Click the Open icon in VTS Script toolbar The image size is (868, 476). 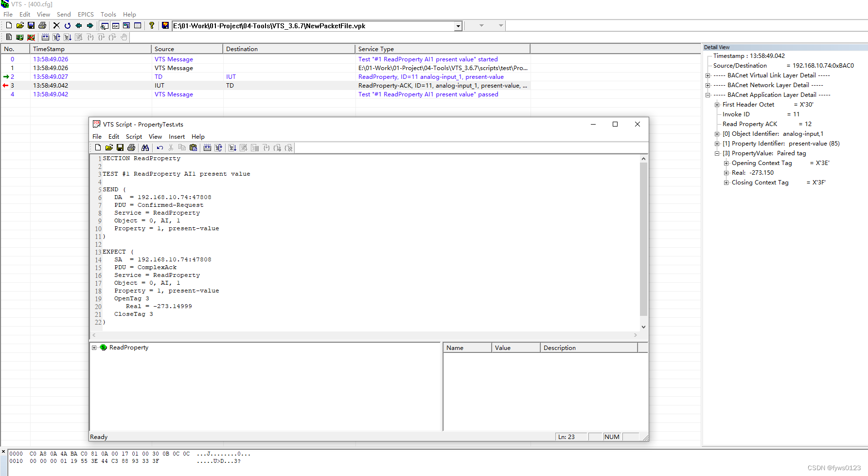coord(109,147)
